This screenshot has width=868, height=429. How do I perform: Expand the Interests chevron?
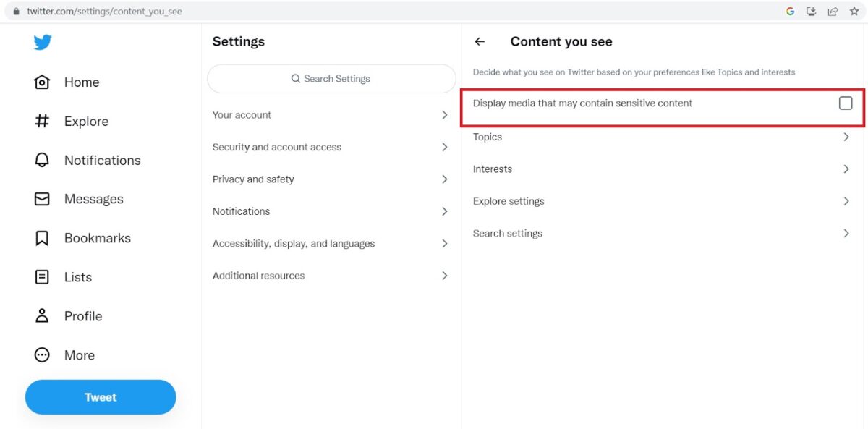pos(846,169)
